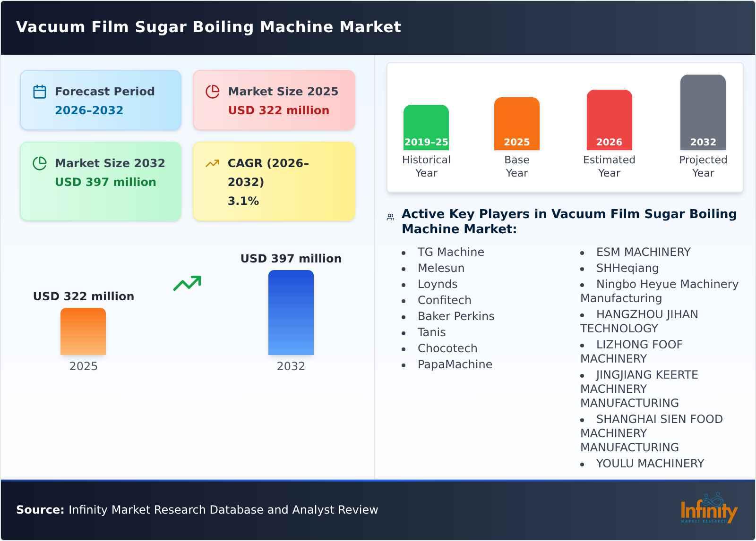Image resolution: width=756 pixels, height=541 pixels.
Task: Click the people icon beside Active Key Players
Action: [390, 217]
